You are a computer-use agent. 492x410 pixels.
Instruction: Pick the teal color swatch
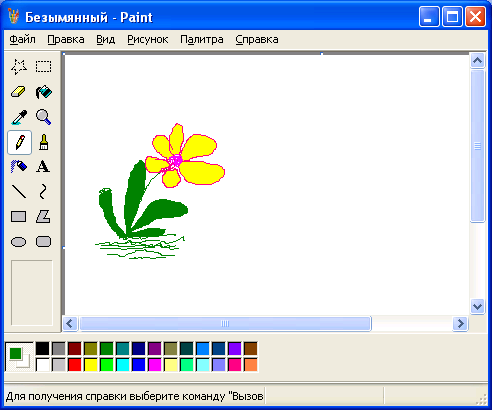123,349
